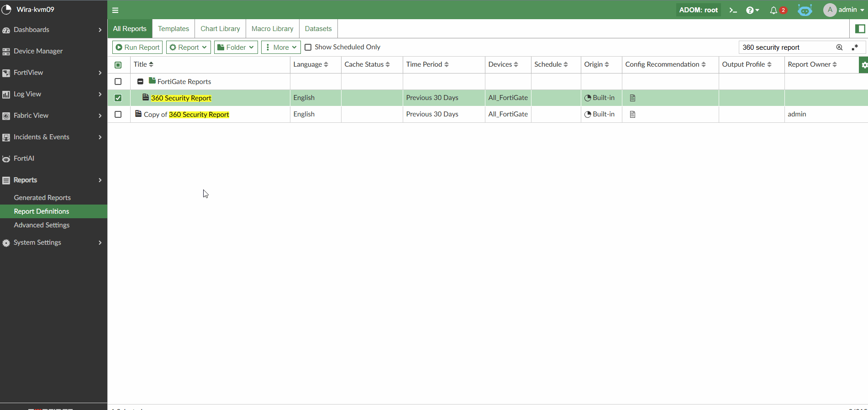Open column settings gear icon
This screenshot has height=410, width=868.
click(864, 65)
